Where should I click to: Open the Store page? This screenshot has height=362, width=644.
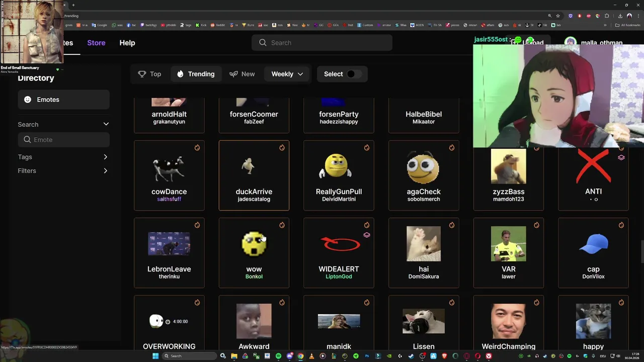[96, 43]
